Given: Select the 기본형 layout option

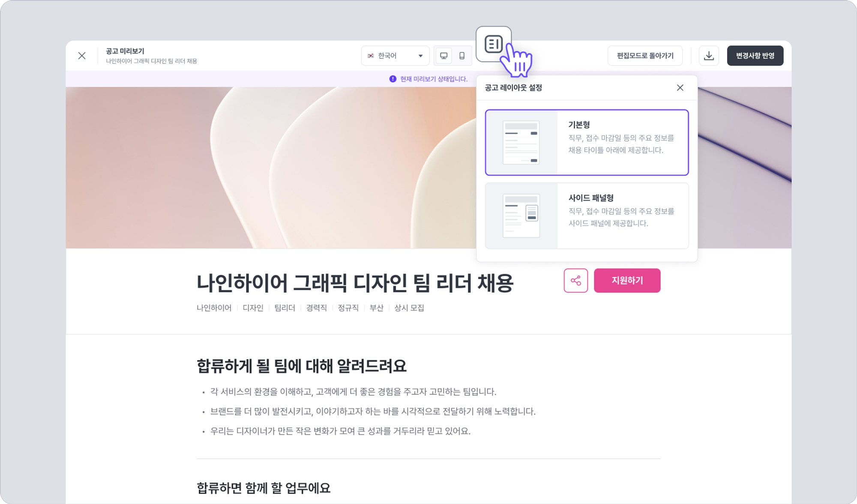Looking at the screenshot, I should coord(587,142).
